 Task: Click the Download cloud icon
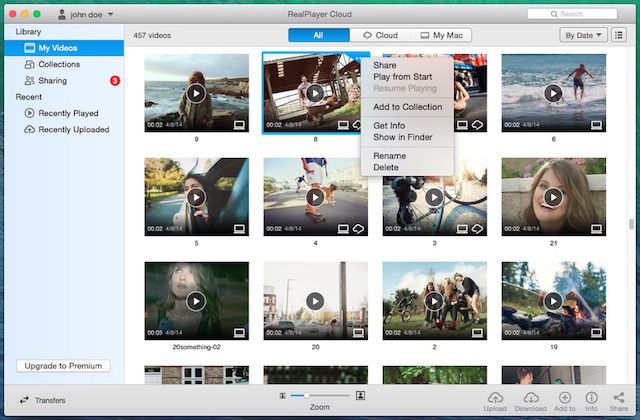coord(530,398)
